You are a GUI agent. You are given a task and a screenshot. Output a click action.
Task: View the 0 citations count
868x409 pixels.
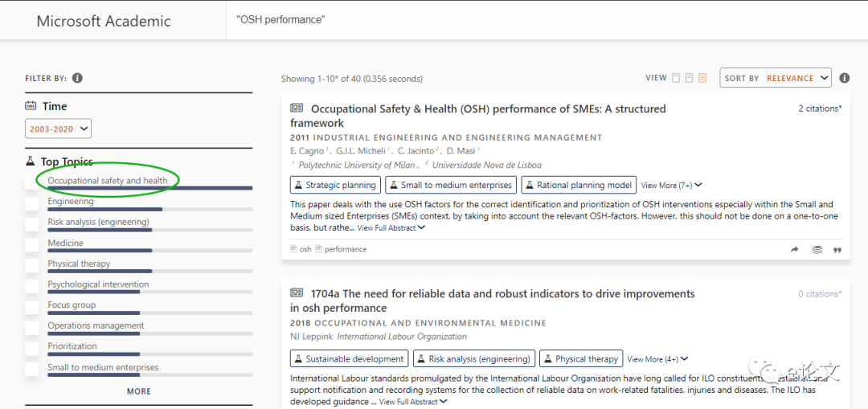pos(820,294)
